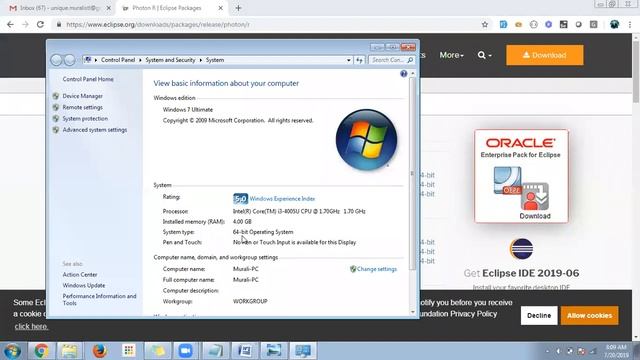Viewport: 640px width, 360px height.
Task: Open the Zoom app from the taskbar
Action: [x=186, y=351]
